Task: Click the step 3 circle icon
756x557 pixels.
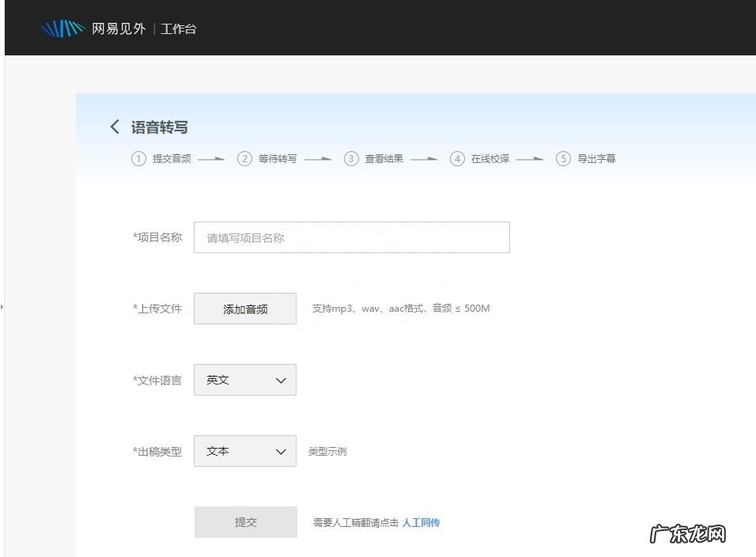Action: point(351,158)
